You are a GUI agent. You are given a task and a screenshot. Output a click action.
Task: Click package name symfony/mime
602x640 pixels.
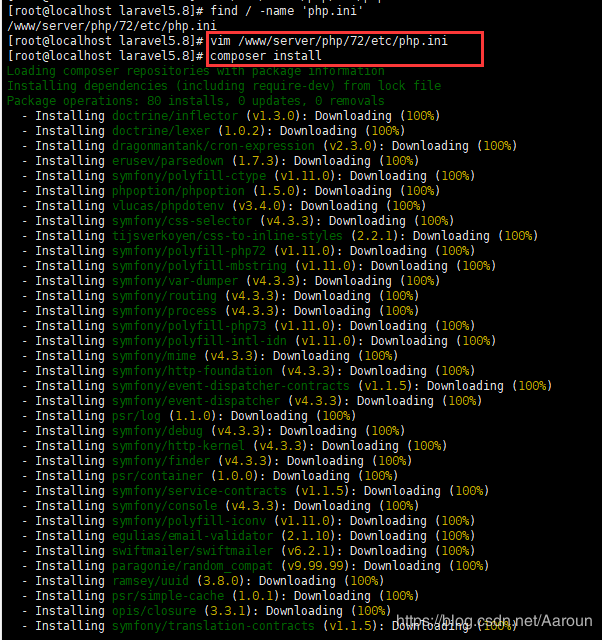tap(154, 356)
